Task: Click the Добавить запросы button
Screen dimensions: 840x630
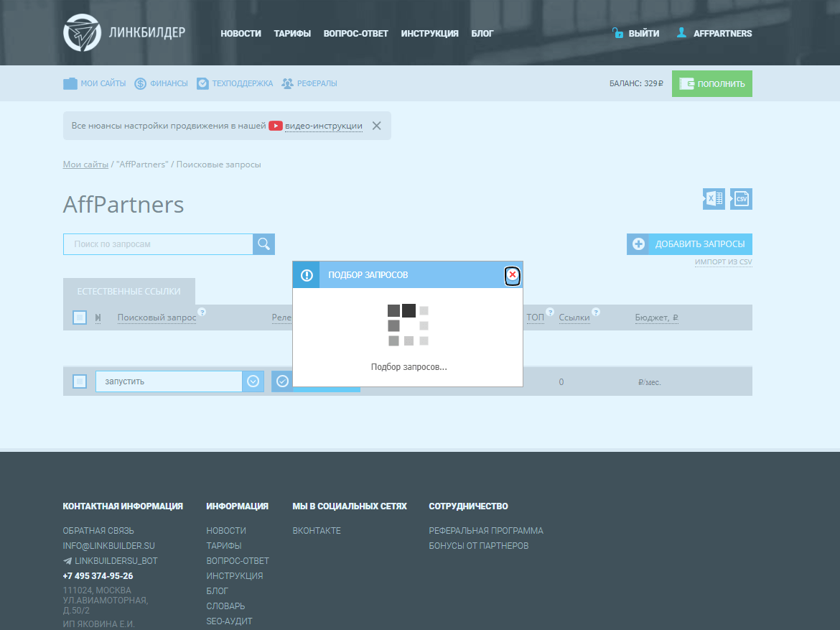Action: pos(689,244)
